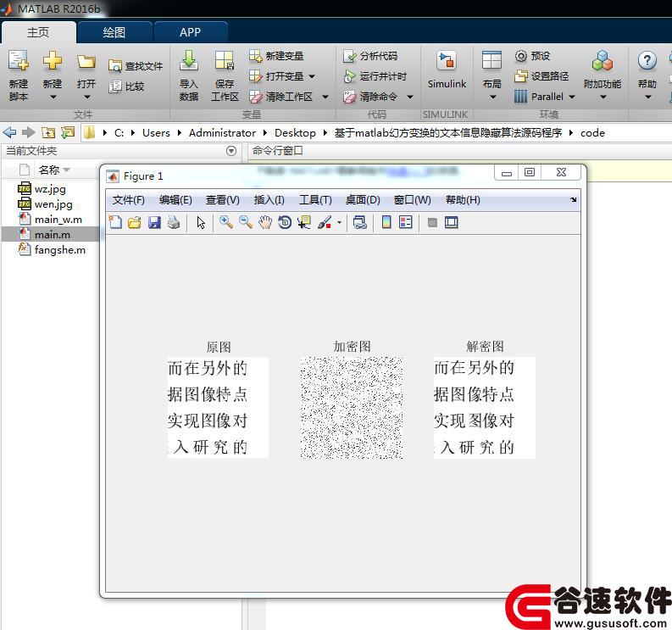Expand the Brush tool dropdown arrow
This screenshot has width=672, height=630.
click(x=339, y=222)
